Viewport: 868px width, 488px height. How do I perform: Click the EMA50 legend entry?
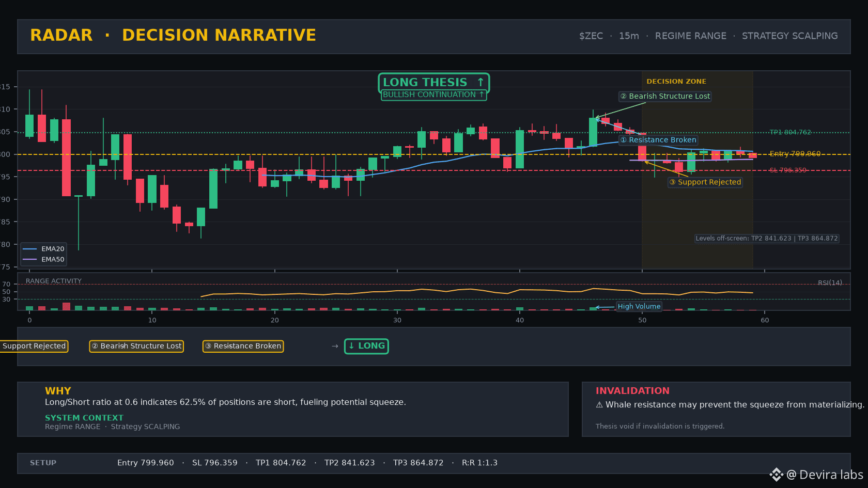[x=43, y=260]
